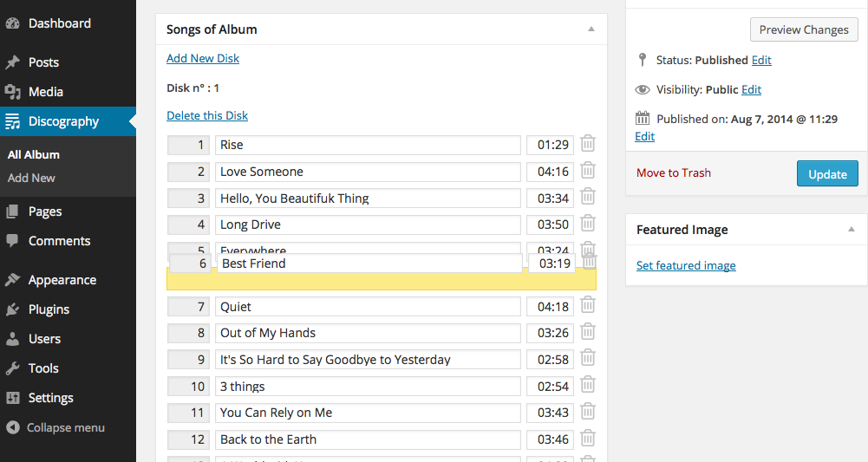Collapse the Featured Image panel
Screen dimensions: 868x462
tap(852, 229)
